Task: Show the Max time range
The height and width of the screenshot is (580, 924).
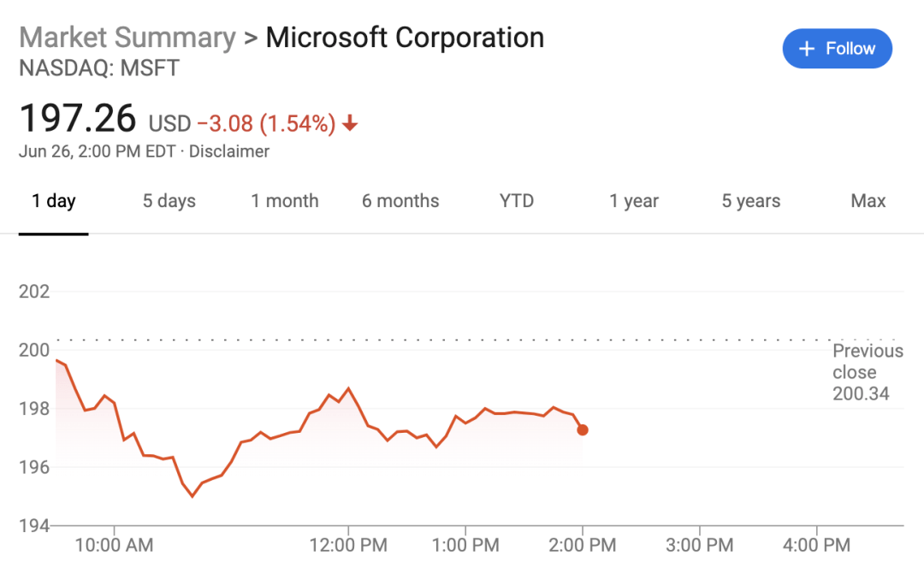Action: click(868, 201)
